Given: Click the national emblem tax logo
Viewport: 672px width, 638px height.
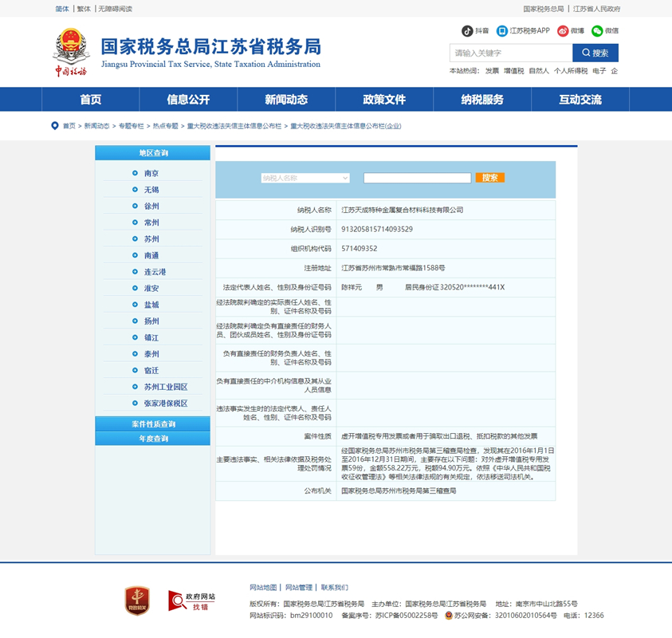Looking at the screenshot, I should pos(71,52).
